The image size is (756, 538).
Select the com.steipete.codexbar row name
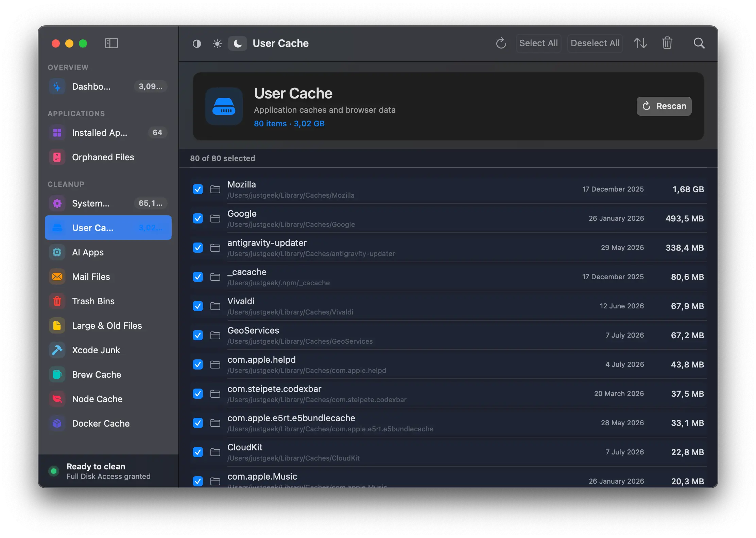[274, 389]
